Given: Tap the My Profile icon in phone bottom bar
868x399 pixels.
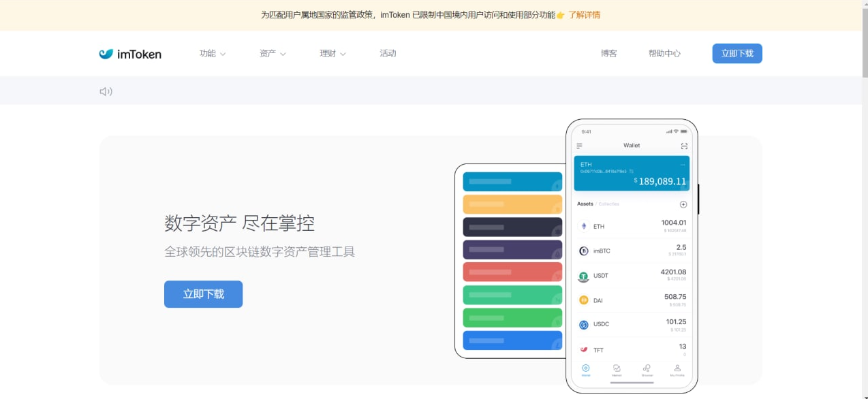Looking at the screenshot, I should point(677,368).
